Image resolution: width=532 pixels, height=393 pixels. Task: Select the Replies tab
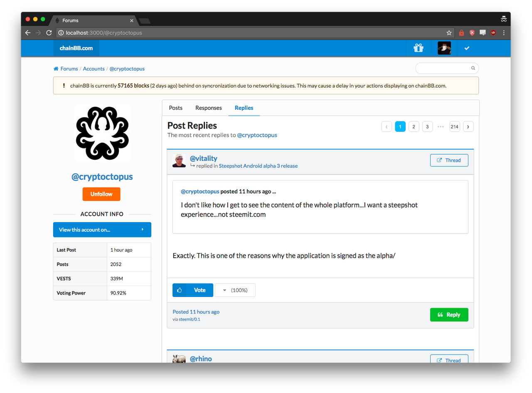(244, 108)
